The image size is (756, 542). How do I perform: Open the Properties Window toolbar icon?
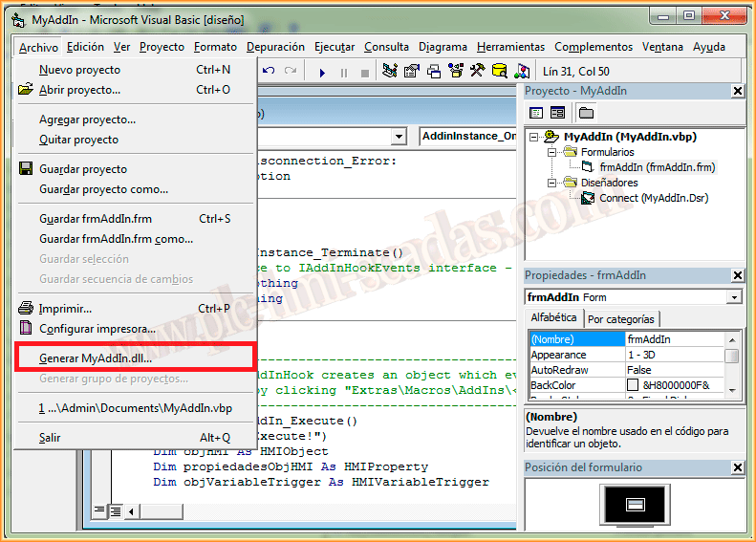click(x=412, y=71)
